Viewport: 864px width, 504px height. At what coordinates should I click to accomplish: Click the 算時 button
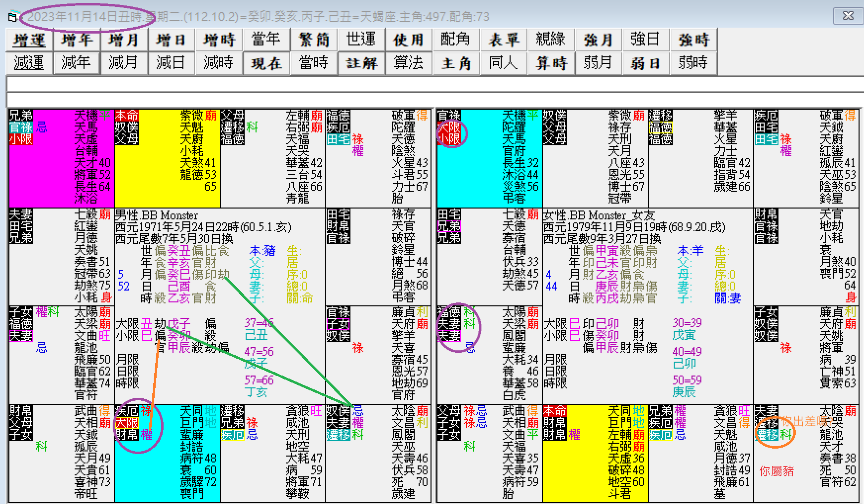(551, 63)
